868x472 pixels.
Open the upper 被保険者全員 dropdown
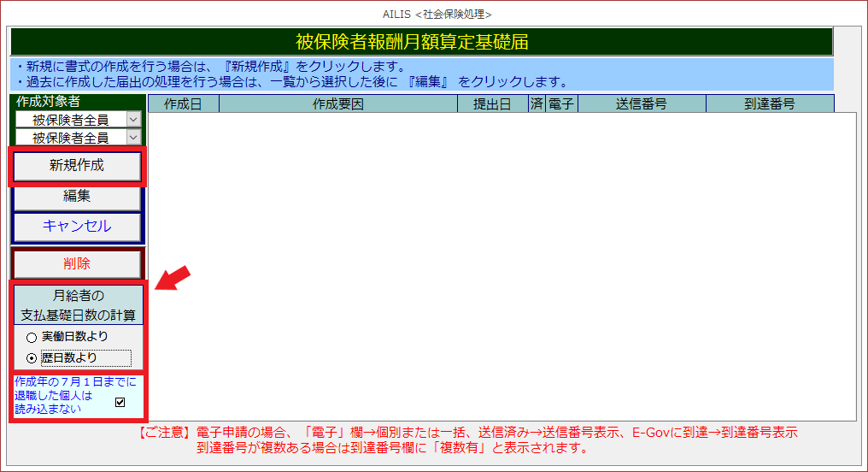pyautogui.click(x=133, y=120)
